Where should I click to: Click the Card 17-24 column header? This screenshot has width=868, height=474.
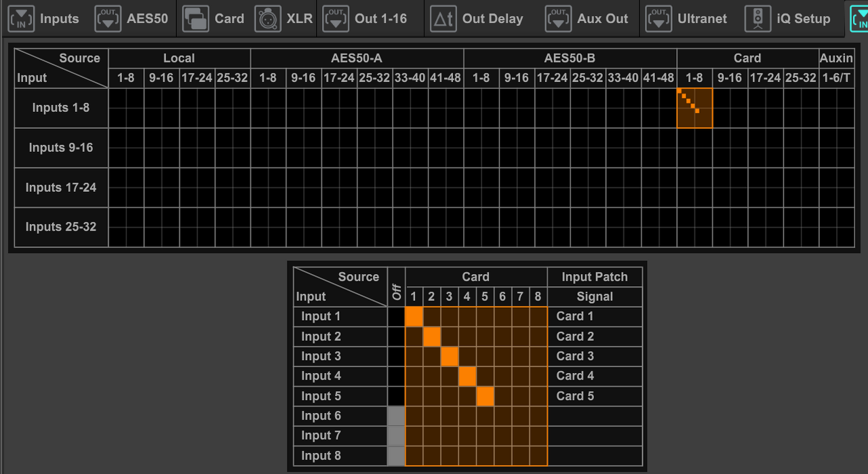tap(766, 78)
